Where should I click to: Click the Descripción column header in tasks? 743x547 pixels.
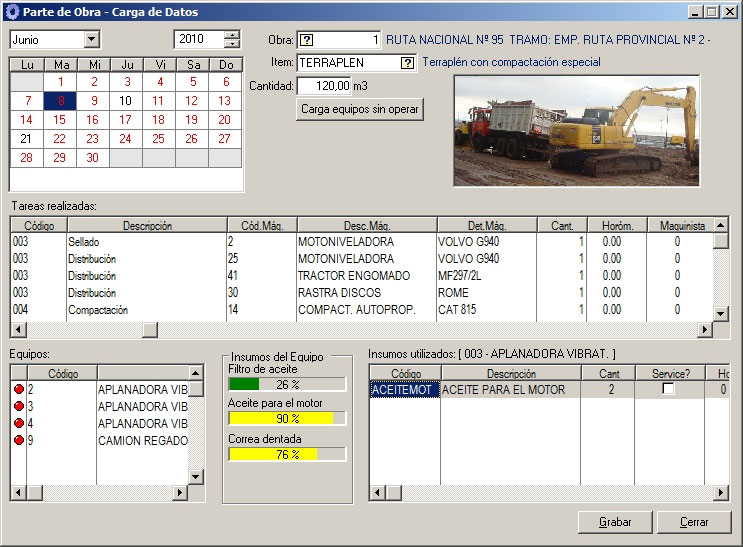(x=147, y=226)
